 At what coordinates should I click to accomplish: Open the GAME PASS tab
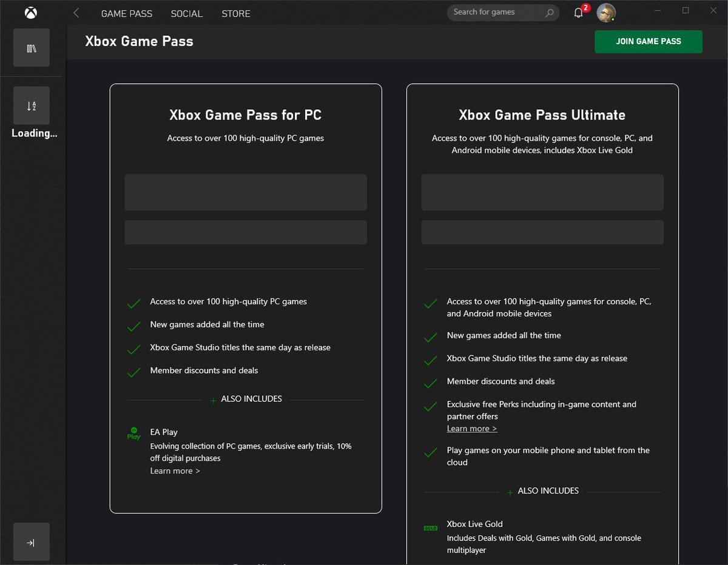(127, 13)
